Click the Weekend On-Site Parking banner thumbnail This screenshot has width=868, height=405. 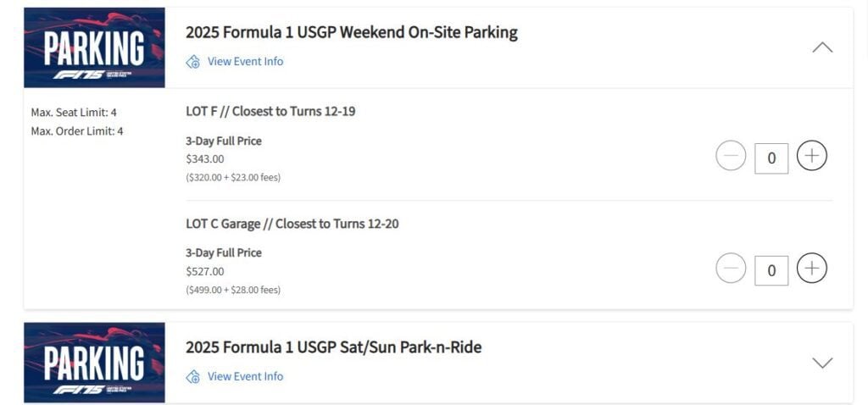coord(94,47)
